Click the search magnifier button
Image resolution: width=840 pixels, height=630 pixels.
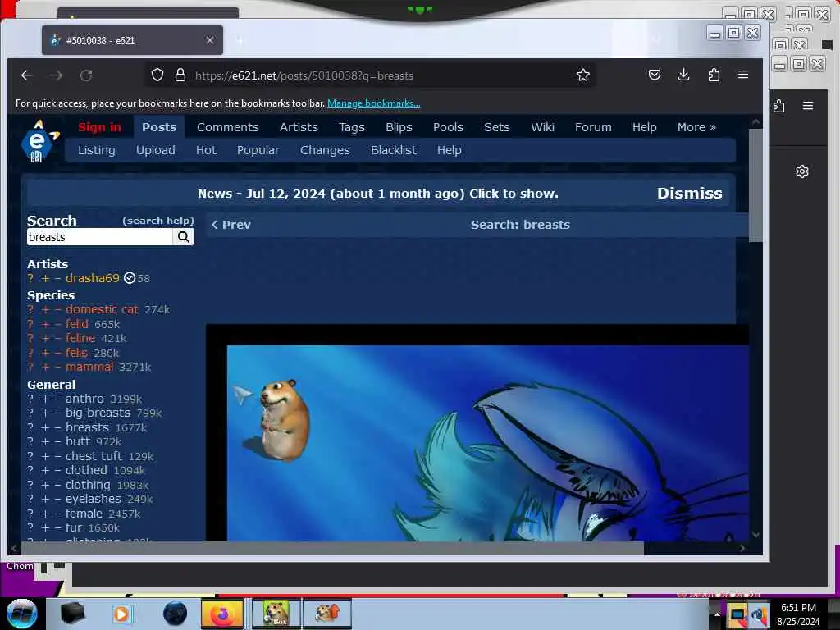(x=184, y=237)
